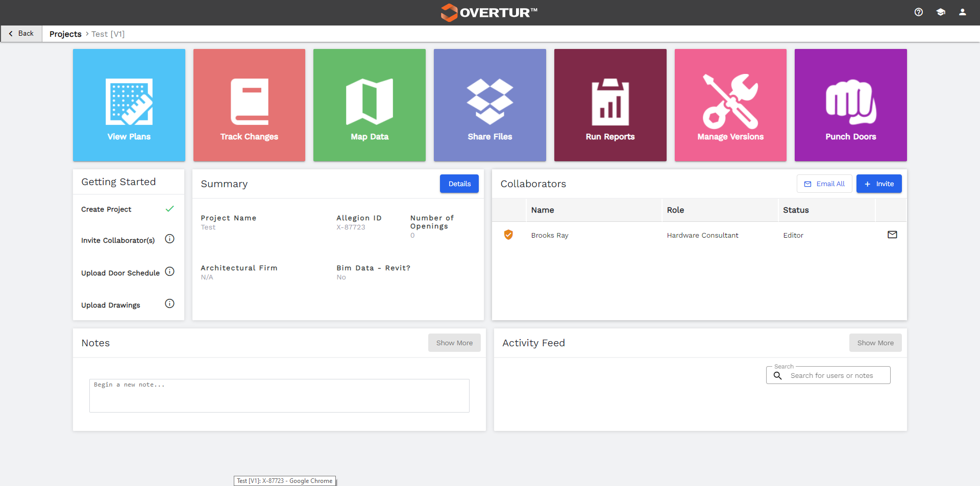The height and width of the screenshot is (486, 980).
Task: Click the Chrome window title tooltip
Action: (285, 481)
